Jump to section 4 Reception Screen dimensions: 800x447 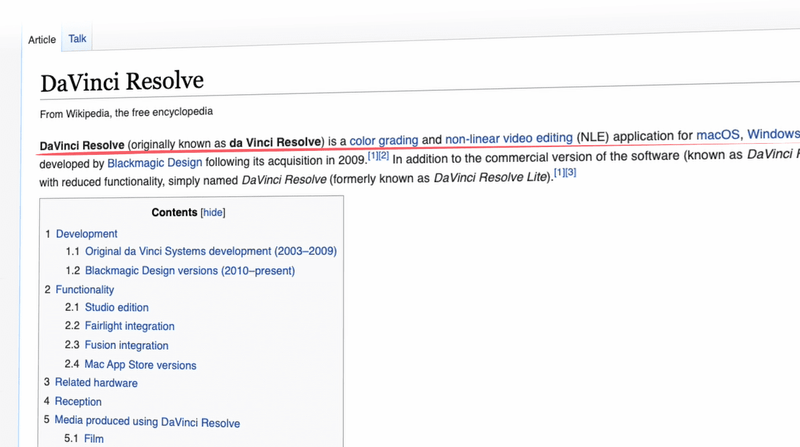[78, 402]
